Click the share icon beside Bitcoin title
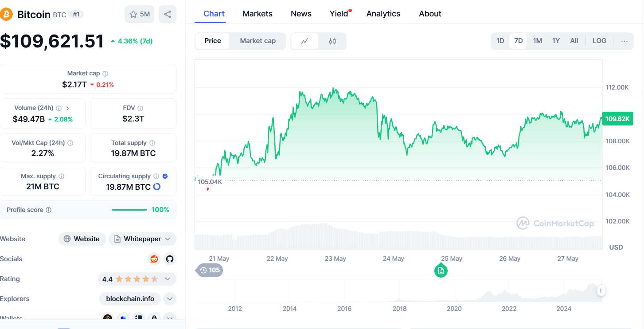Viewport: 644px width, 329px height. tap(168, 14)
